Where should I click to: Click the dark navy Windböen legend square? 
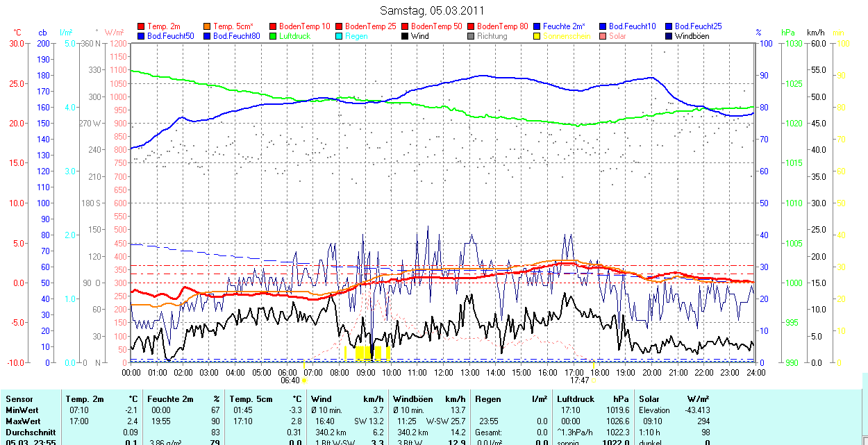click(x=669, y=36)
